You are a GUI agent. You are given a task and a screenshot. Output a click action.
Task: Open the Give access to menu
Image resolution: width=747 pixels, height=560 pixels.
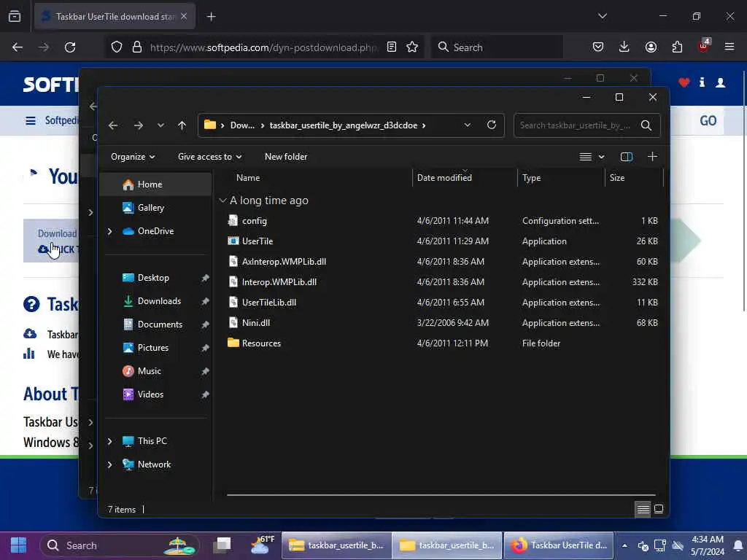tap(209, 157)
